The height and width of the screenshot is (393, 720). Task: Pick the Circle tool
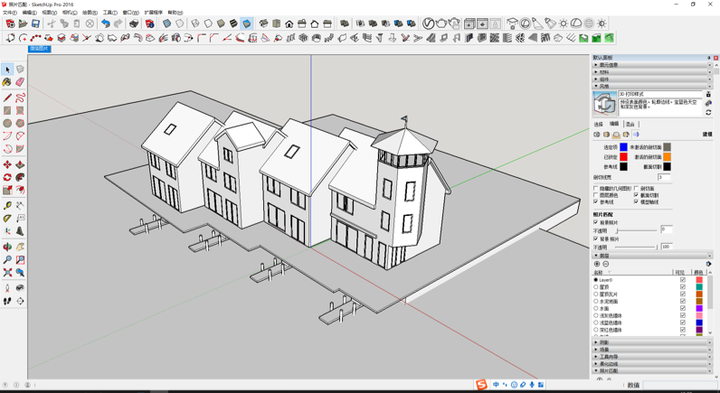(7, 124)
